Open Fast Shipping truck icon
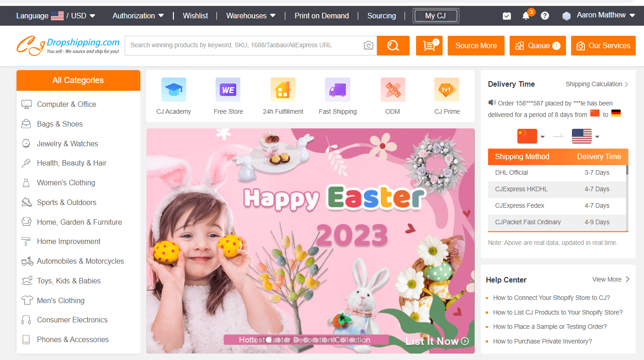 (x=338, y=90)
